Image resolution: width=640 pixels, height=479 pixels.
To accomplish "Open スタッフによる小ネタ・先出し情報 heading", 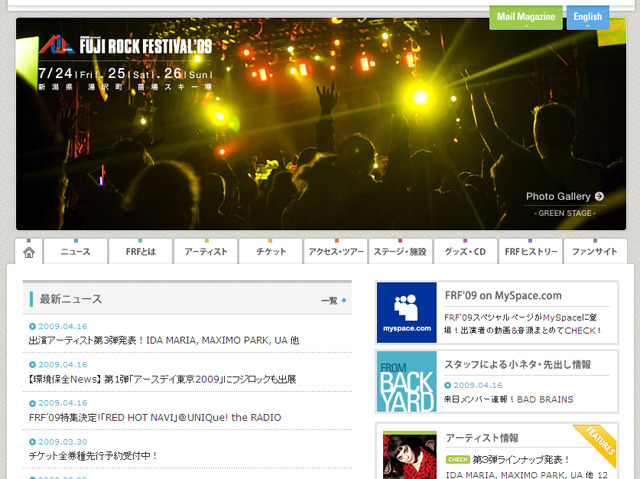I will (x=518, y=364).
